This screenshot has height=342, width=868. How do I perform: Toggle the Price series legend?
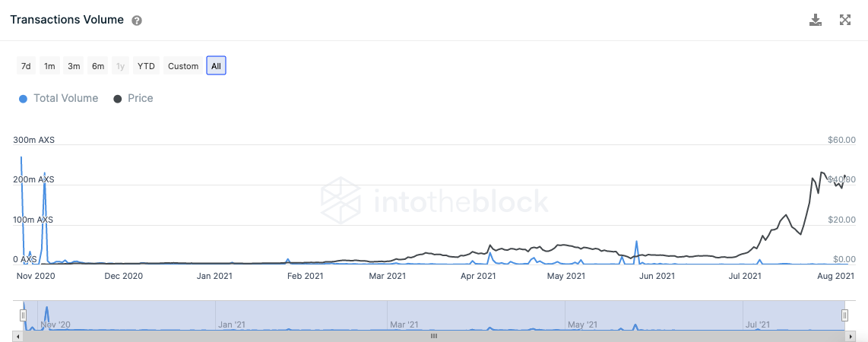(x=140, y=98)
